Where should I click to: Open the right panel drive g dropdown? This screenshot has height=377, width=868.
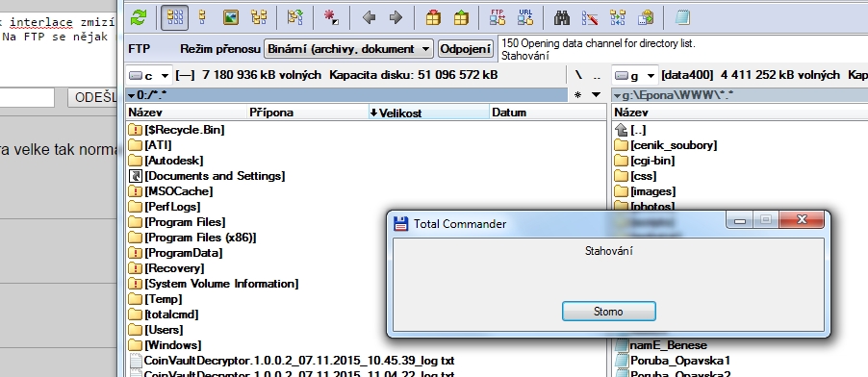pos(635,75)
